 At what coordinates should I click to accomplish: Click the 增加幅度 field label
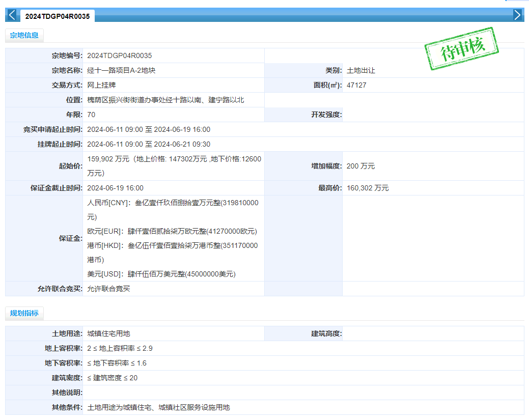click(326, 166)
